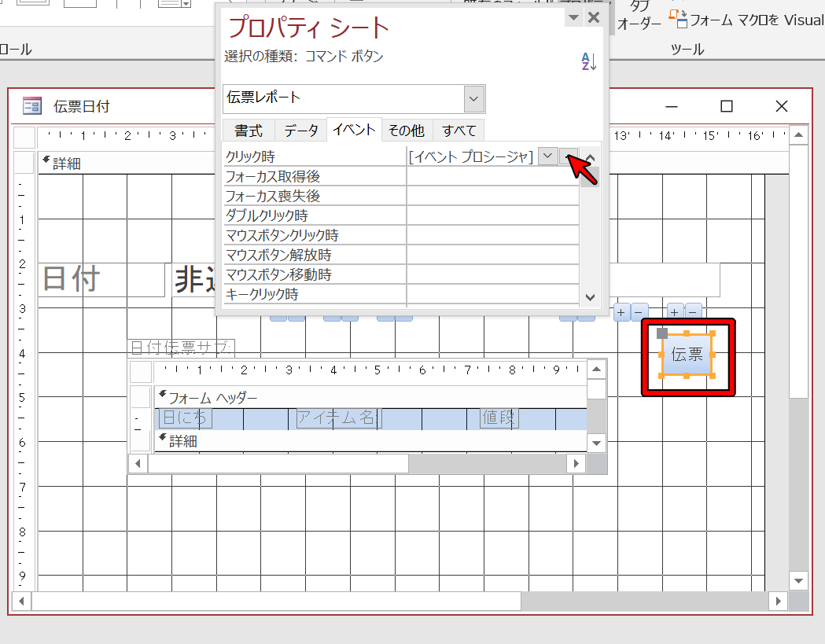Click the フォーカス取得後 property field
The width and height of the screenshot is (825, 644).
[x=492, y=176]
